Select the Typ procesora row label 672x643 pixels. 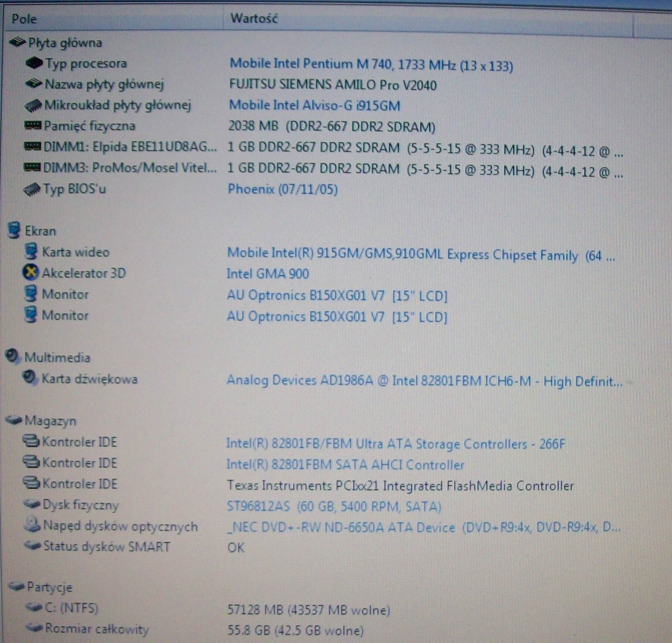point(86,63)
